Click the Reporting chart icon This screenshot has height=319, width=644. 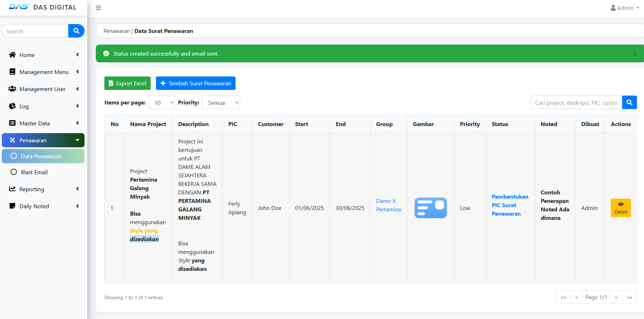[x=12, y=189]
